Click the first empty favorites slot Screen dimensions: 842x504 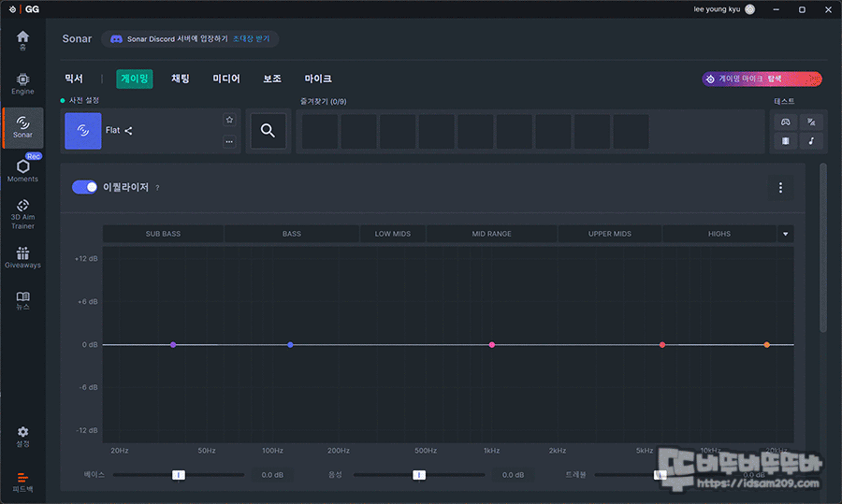click(x=320, y=131)
